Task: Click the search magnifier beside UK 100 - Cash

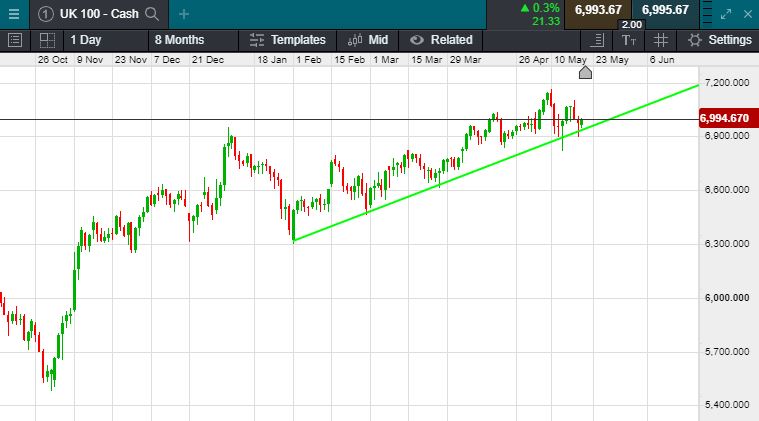Action: point(151,14)
